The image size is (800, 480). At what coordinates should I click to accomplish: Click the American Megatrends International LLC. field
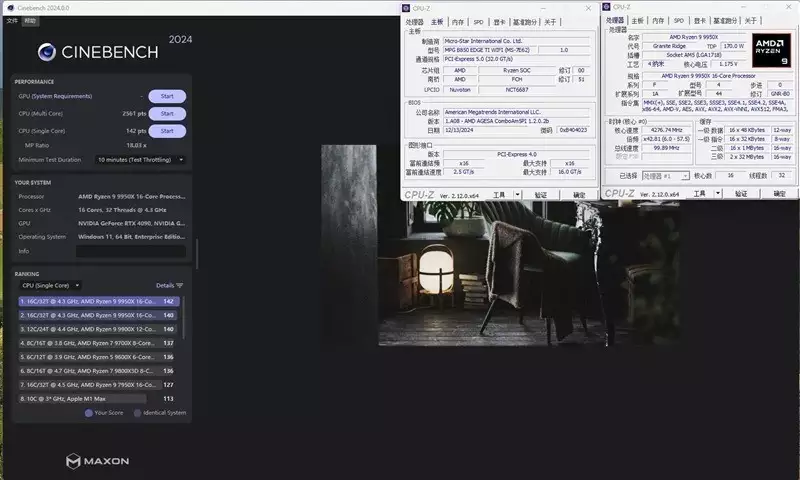click(x=517, y=112)
